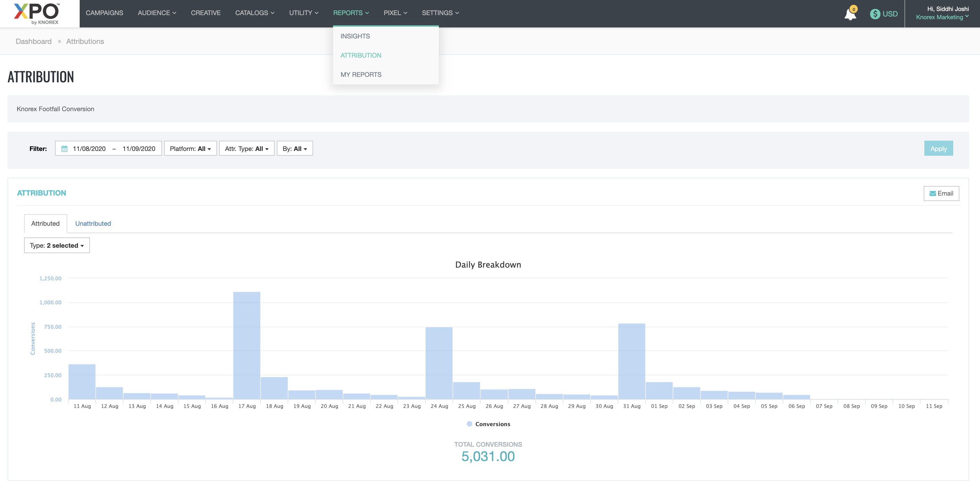Click the XPO by Knorex logo
980x481 pixels.
coord(36,14)
